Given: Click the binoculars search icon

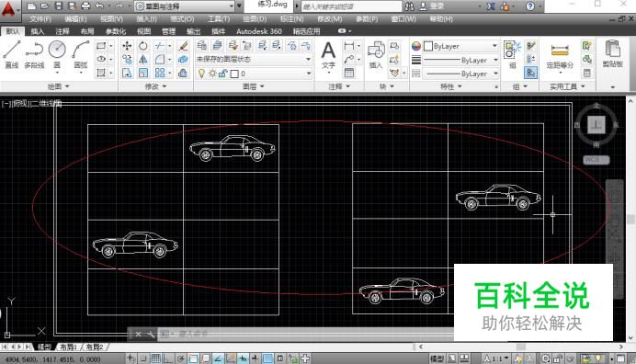Looking at the screenshot, I should click(x=409, y=6).
